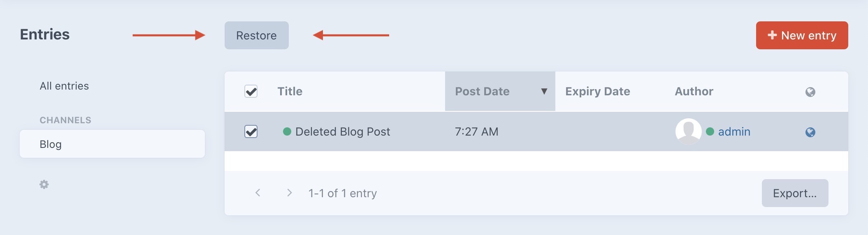The image size is (868, 235).
Task: Open the Deleted Blog Post entry title
Action: click(x=342, y=131)
